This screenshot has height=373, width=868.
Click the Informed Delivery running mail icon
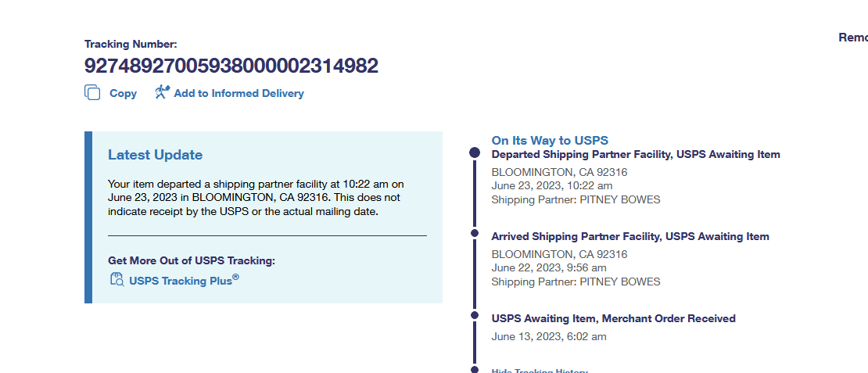tap(162, 92)
